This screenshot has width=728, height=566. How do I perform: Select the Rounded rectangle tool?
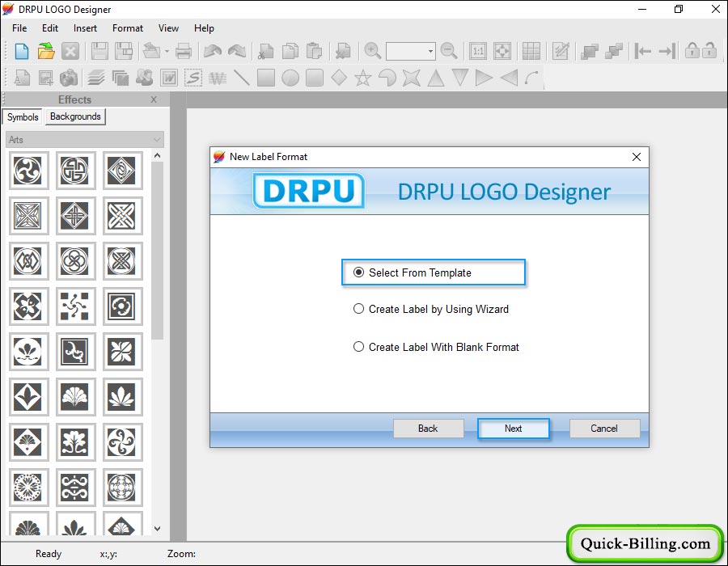[315, 78]
